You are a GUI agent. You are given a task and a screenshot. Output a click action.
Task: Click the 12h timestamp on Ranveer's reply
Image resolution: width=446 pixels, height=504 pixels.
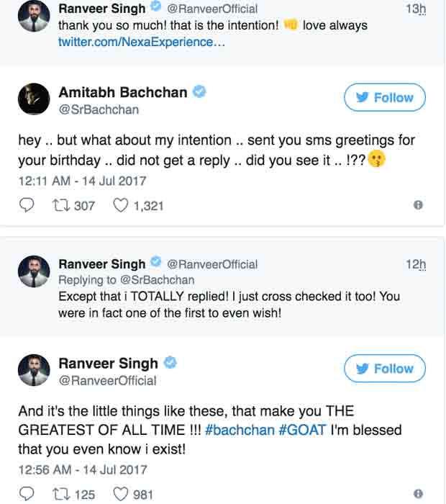(415, 264)
